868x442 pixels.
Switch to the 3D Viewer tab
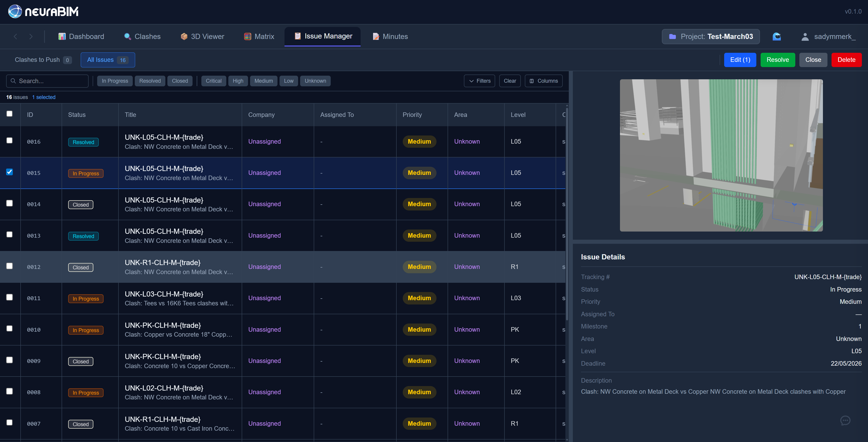[x=203, y=36]
